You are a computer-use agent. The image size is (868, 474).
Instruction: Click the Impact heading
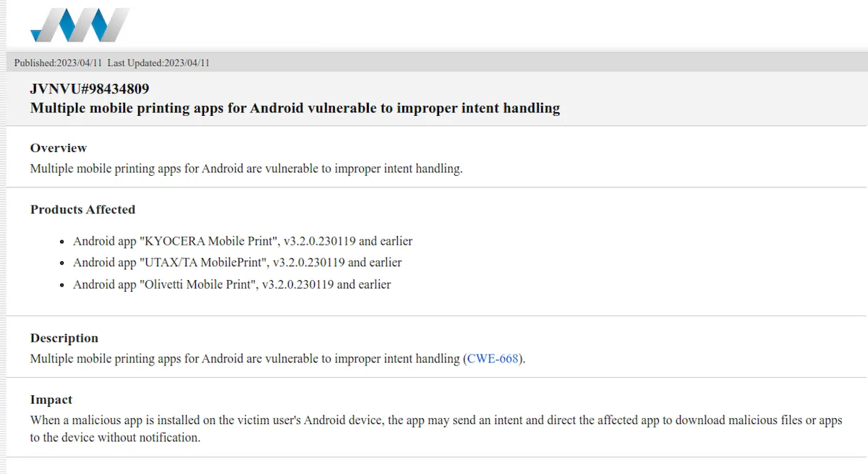point(51,399)
